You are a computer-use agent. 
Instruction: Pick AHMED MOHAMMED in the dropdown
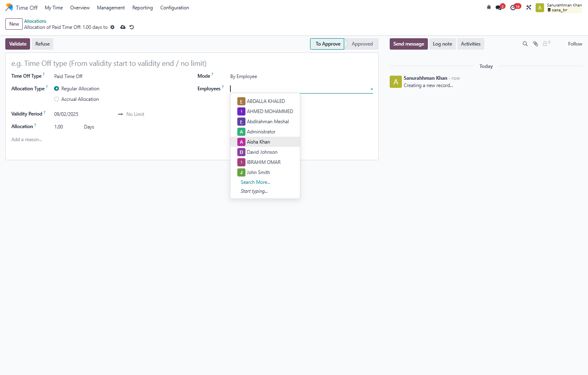(265, 111)
